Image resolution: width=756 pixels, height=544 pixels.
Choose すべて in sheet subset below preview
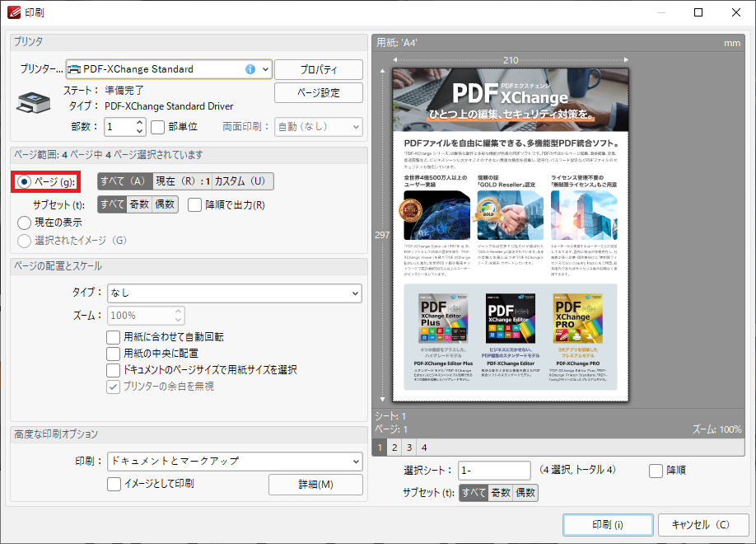[474, 493]
